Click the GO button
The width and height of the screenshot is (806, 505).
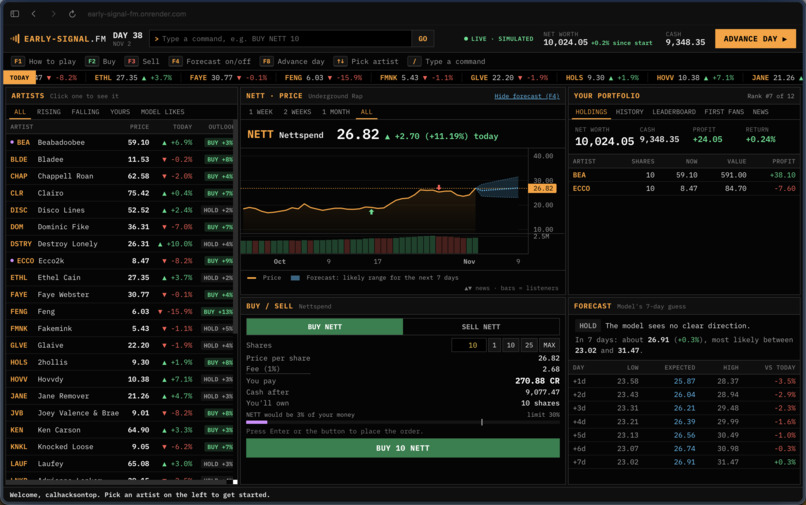tap(423, 39)
